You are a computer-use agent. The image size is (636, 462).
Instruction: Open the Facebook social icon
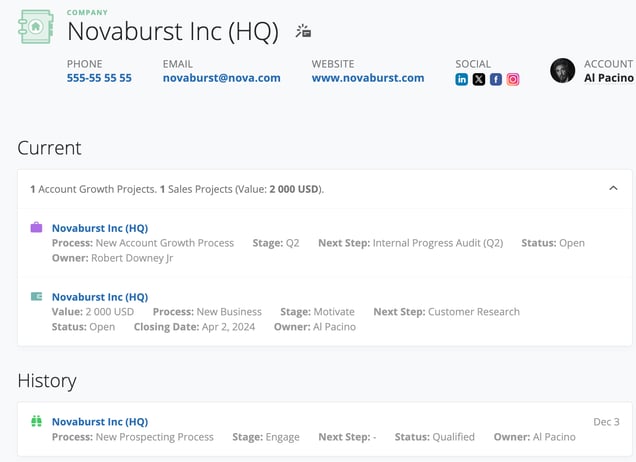coord(496,79)
